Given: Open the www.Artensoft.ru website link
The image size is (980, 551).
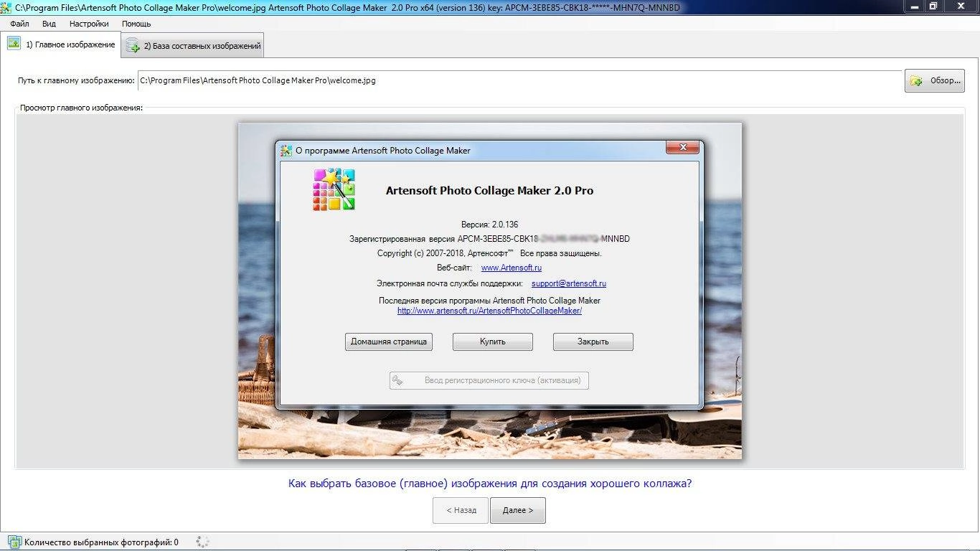Looking at the screenshot, I should click(512, 268).
